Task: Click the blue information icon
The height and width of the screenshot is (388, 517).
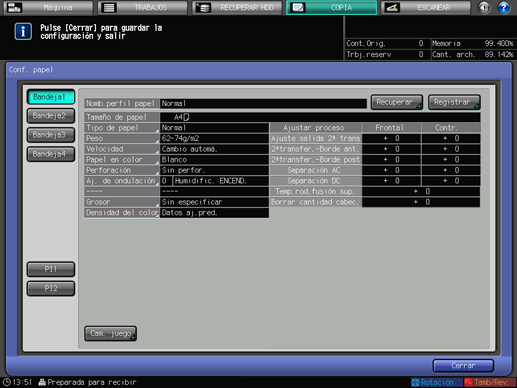Action: coord(23,32)
